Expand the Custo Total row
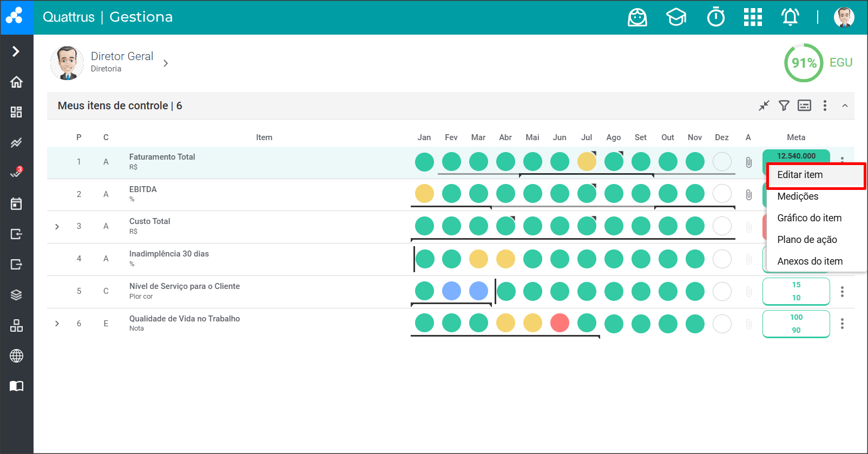Image resolution: width=868 pixels, height=454 pixels. (57, 226)
